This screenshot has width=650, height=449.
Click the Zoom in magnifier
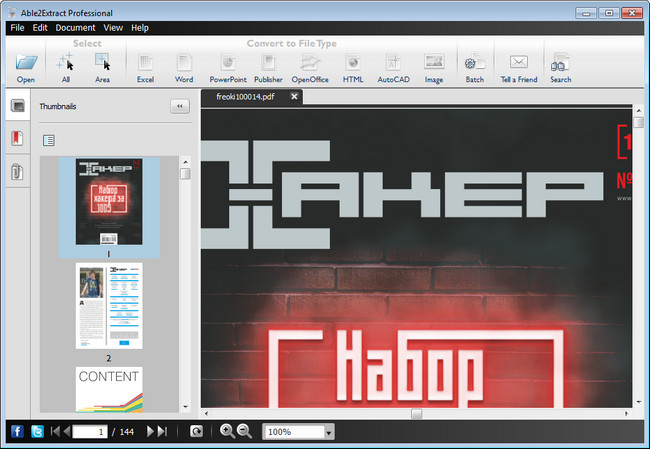coord(227,431)
